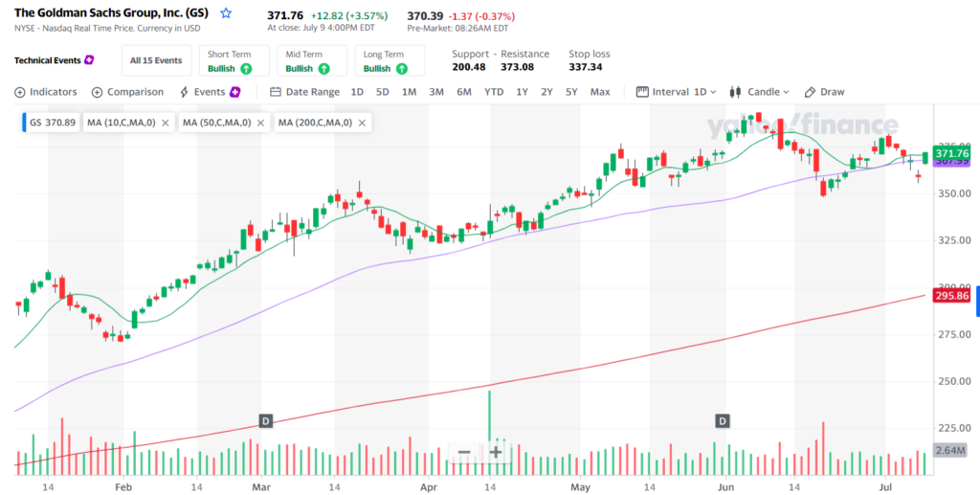
Task: Remove the MA (200,C,MA,0) indicator
Action: [361, 124]
